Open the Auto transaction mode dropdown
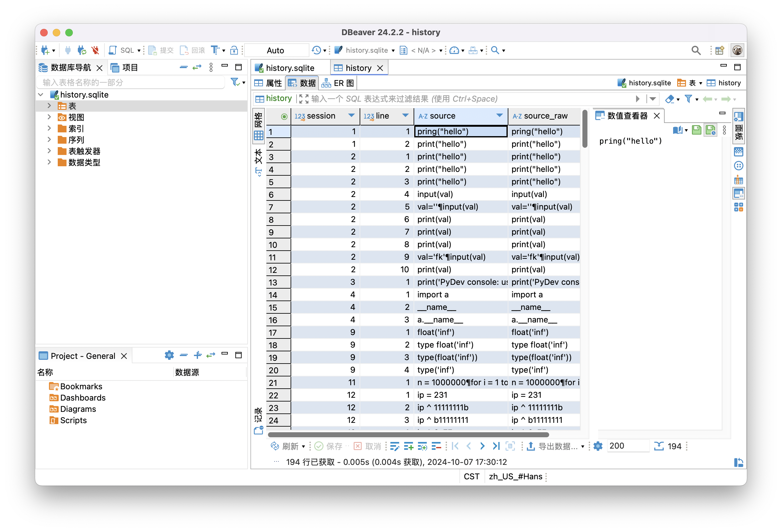 click(x=276, y=51)
